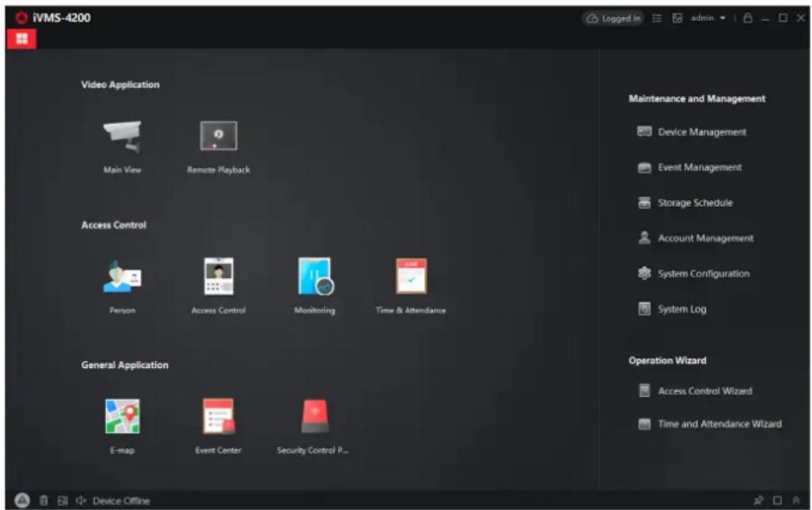Lock the client with padlock icon

pos(747,18)
